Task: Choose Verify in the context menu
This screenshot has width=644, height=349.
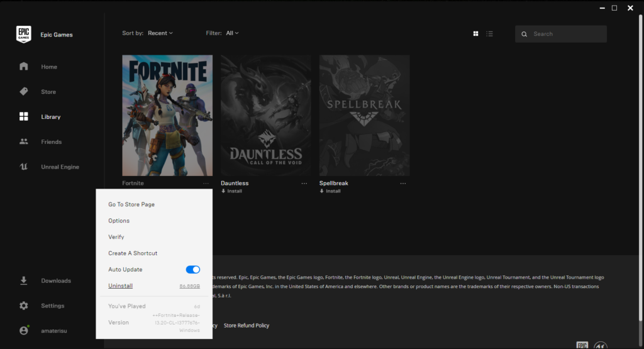Action: pyautogui.click(x=116, y=237)
